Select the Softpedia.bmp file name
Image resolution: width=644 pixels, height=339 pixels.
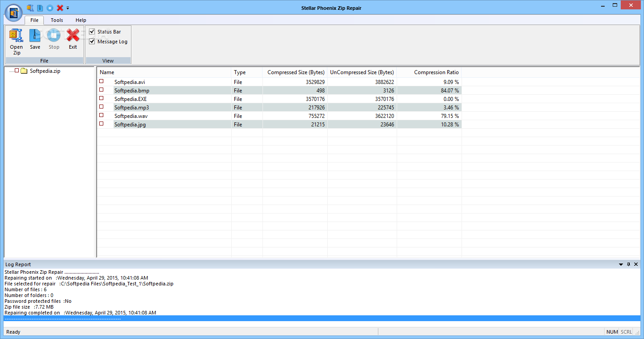[132, 91]
